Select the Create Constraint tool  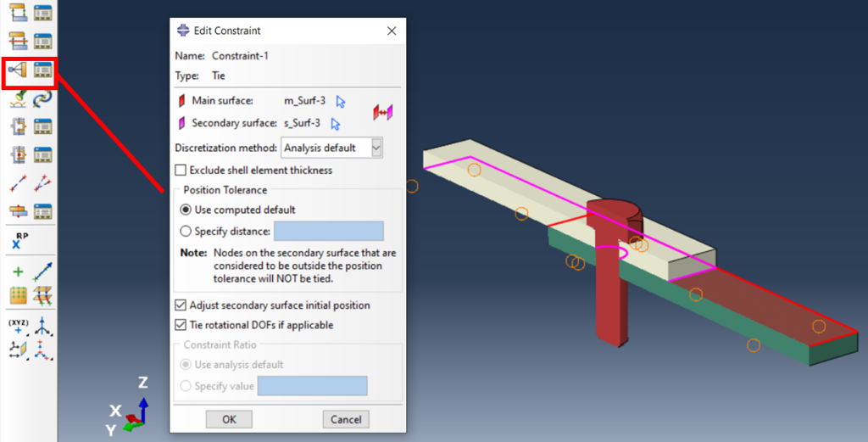(x=18, y=74)
